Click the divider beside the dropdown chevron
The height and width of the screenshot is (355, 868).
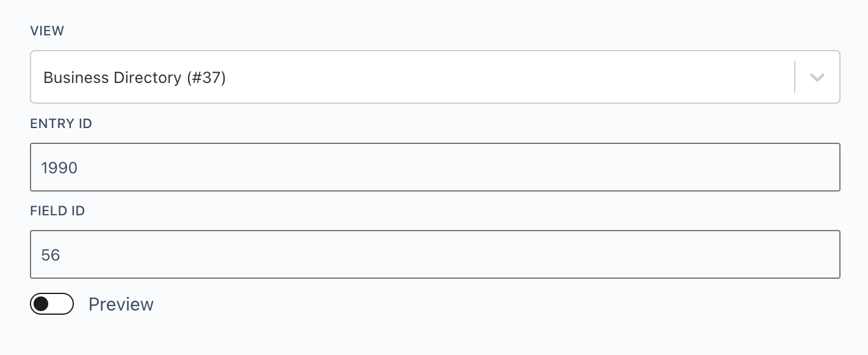click(x=795, y=77)
